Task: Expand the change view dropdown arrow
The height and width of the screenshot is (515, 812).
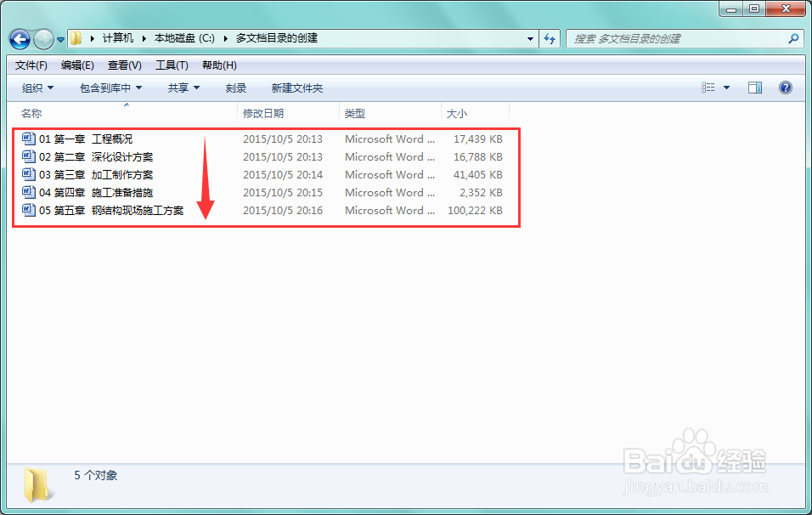Action: pyautogui.click(x=728, y=87)
